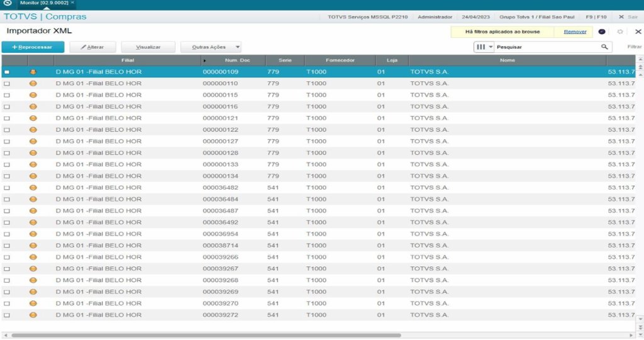The height and width of the screenshot is (340, 644).
Task: Click the horizontal scrollbar left arrow
Action: tap(5, 336)
